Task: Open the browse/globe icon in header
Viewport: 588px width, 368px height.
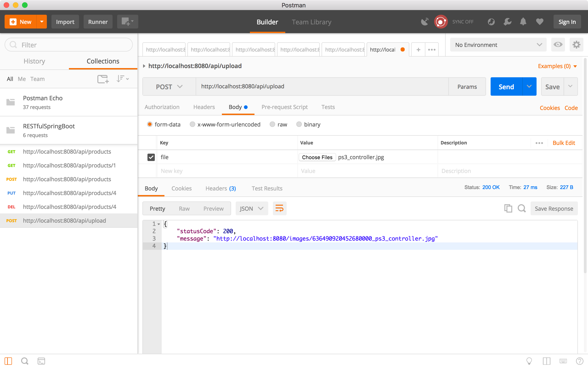Action: 491,22
